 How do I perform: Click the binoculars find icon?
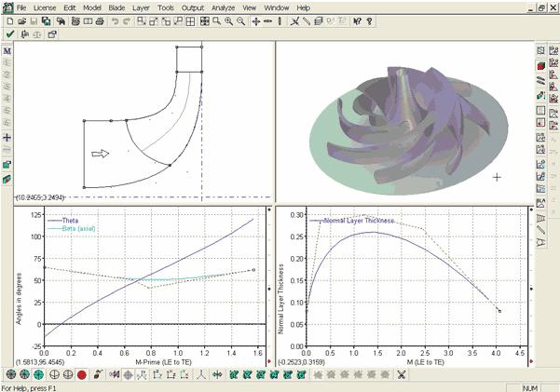point(61,21)
